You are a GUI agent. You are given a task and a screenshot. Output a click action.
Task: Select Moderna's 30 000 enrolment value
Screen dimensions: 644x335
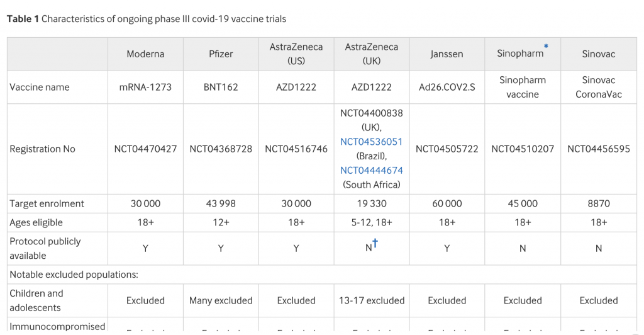click(145, 203)
